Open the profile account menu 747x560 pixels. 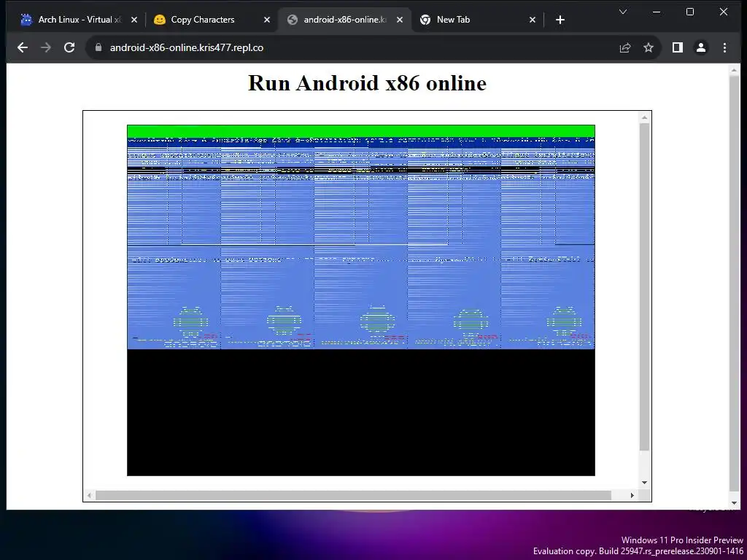(x=701, y=47)
